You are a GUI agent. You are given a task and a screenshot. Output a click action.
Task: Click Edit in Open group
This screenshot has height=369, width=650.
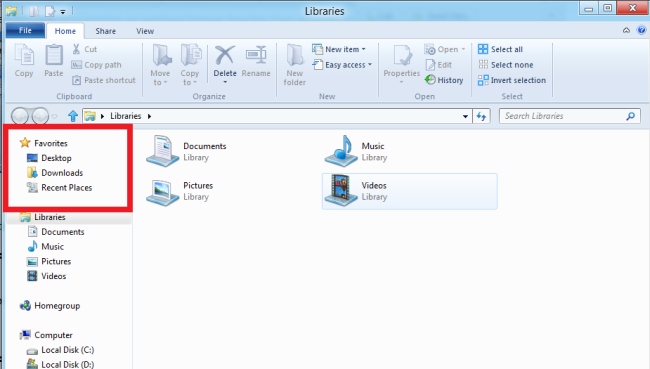click(439, 65)
